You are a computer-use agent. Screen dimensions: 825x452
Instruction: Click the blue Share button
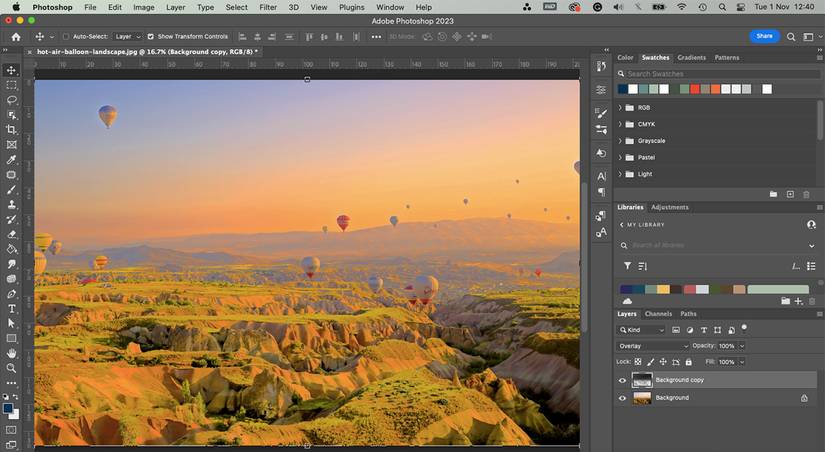point(764,36)
